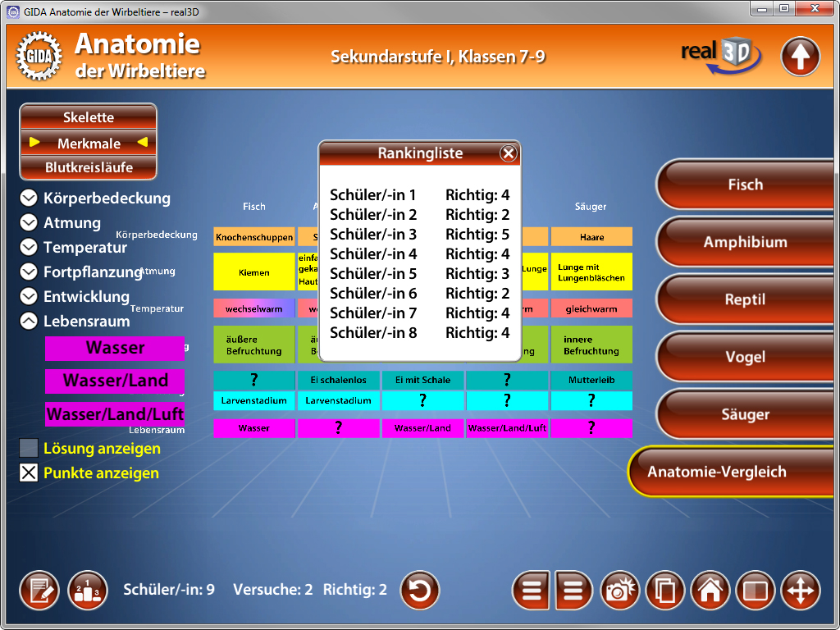Click the notepad edit icon at bottom left

tap(39, 590)
